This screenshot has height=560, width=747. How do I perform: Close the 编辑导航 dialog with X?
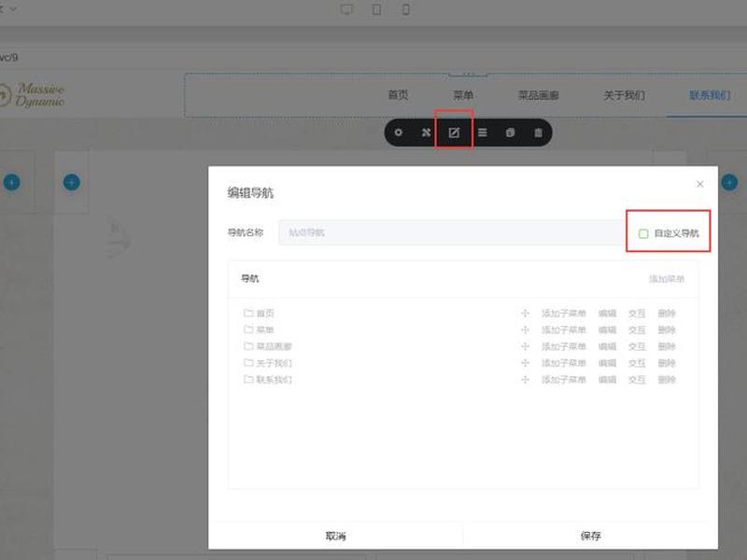[699, 184]
